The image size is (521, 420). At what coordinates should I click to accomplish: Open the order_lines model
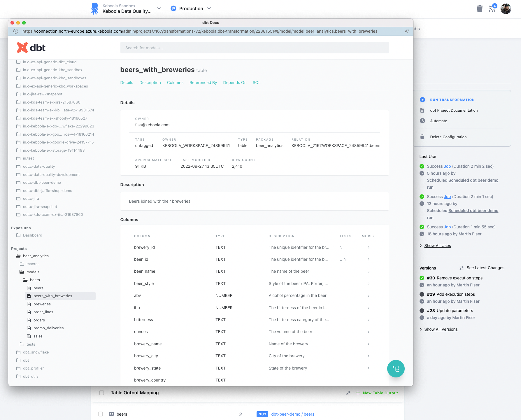tap(43, 312)
